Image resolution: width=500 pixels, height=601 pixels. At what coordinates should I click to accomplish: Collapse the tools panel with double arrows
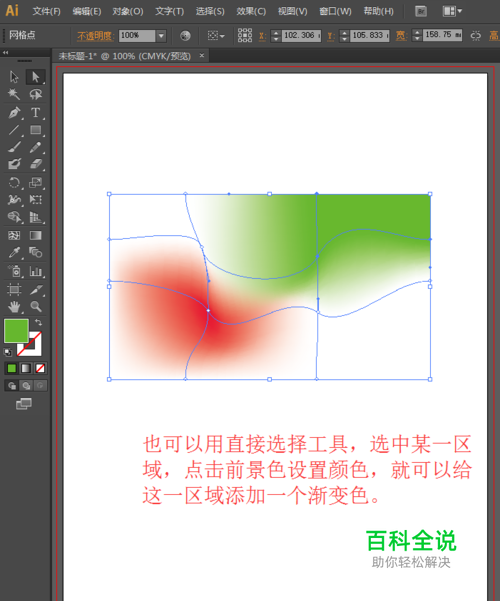(5, 53)
